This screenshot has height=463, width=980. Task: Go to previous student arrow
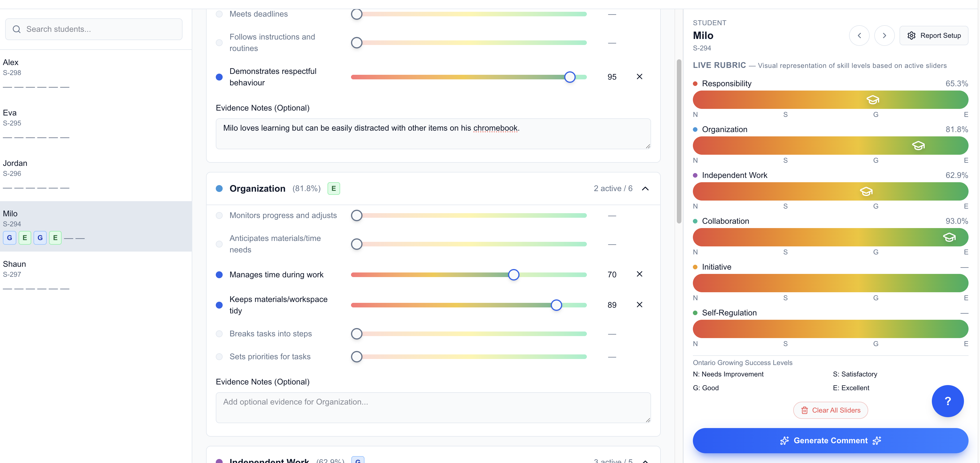[x=859, y=35]
